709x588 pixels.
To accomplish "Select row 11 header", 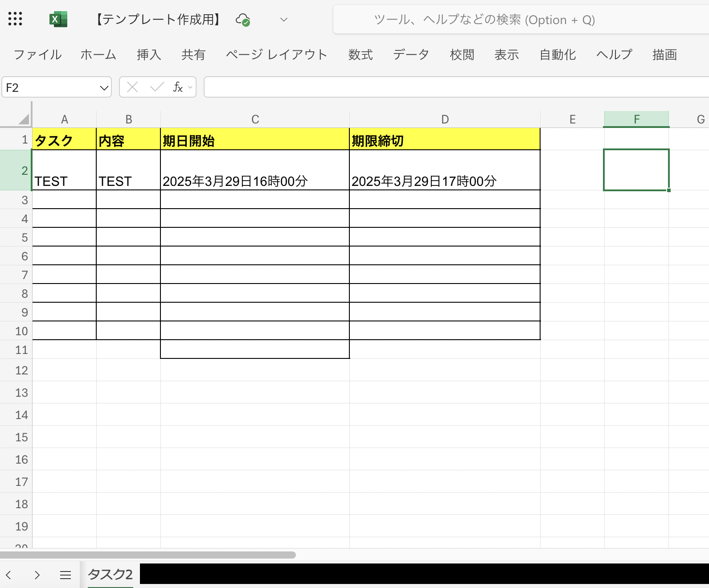I will click(16, 350).
